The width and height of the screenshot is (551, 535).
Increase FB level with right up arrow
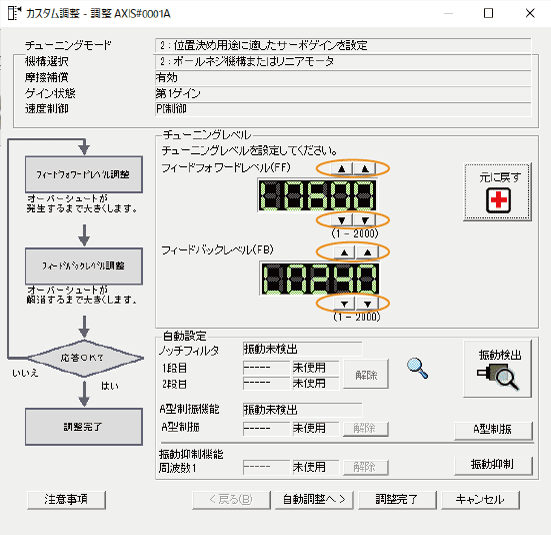[x=367, y=252]
